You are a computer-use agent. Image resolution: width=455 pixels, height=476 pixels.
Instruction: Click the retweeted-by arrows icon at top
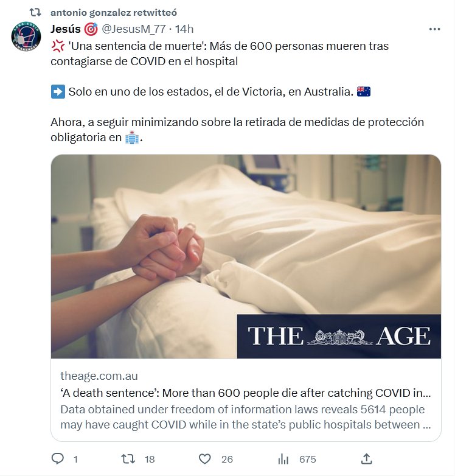(x=35, y=12)
